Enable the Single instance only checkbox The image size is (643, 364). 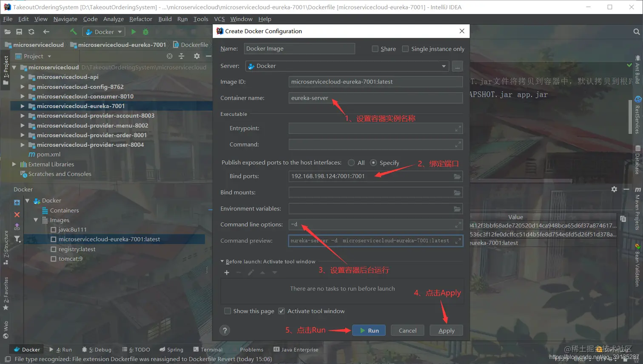[405, 49]
